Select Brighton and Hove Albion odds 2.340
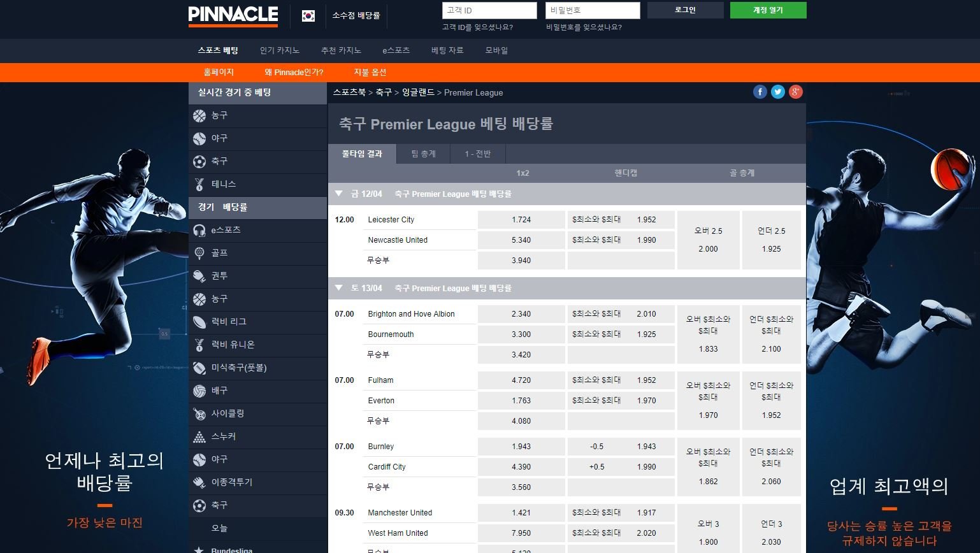The width and height of the screenshot is (980, 553). coord(521,314)
